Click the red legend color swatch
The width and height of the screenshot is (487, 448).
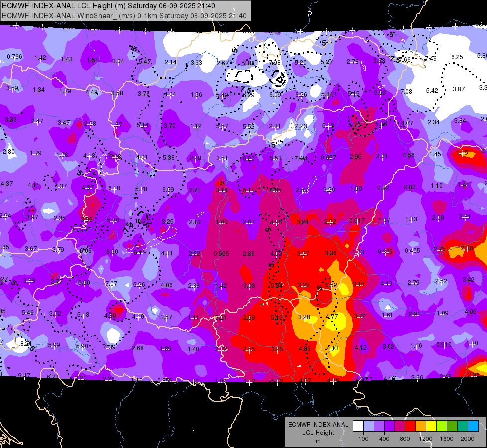(410, 426)
